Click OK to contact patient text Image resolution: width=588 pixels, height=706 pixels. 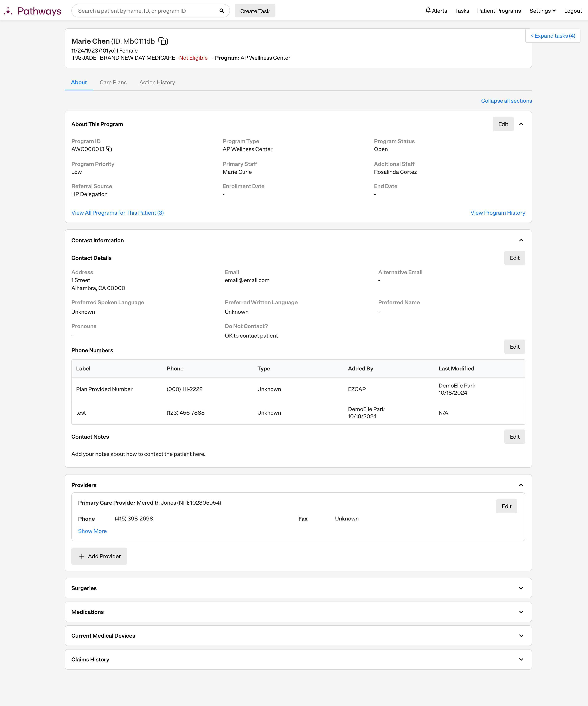(x=251, y=336)
